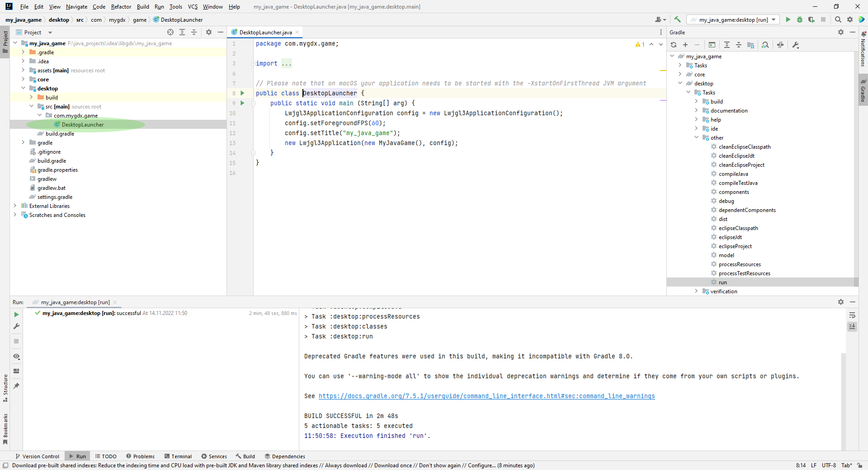Select compileJava task in Gradle panel
Image resolution: width=868 pixels, height=470 pixels.
(x=733, y=174)
